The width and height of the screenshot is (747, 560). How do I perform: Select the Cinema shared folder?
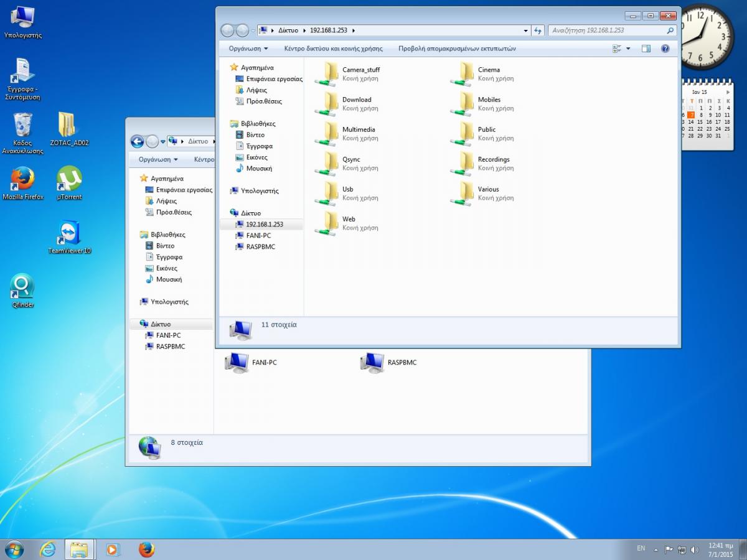(482, 73)
